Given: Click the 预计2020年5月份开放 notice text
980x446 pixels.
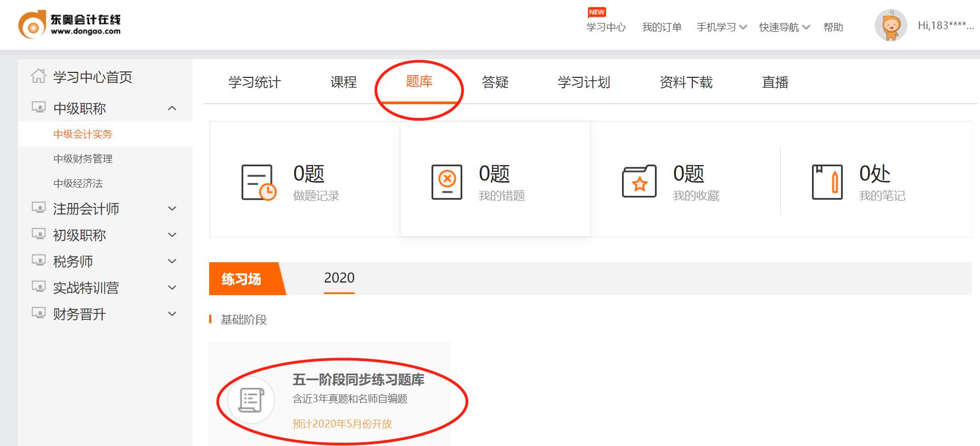Looking at the screenshot, I should click(343, 424).
